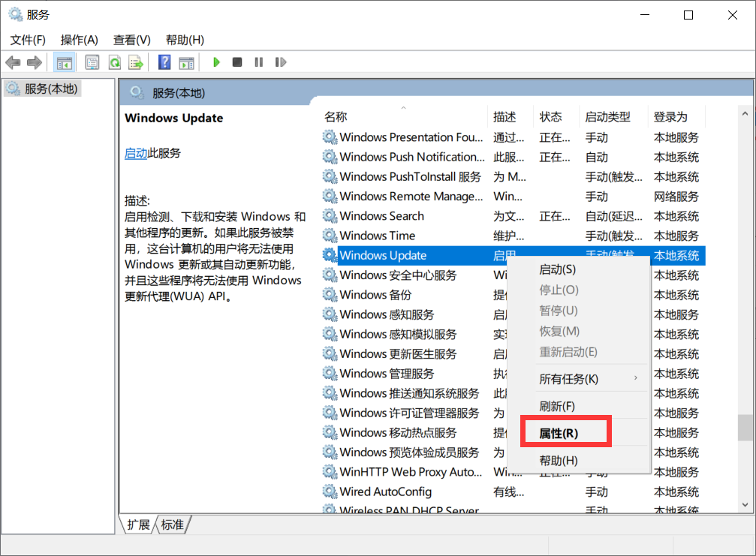The width and height of the screenshot is (756, 556).
Task: Click the 启动 link to start service
Action: click(x=135, y=153)
